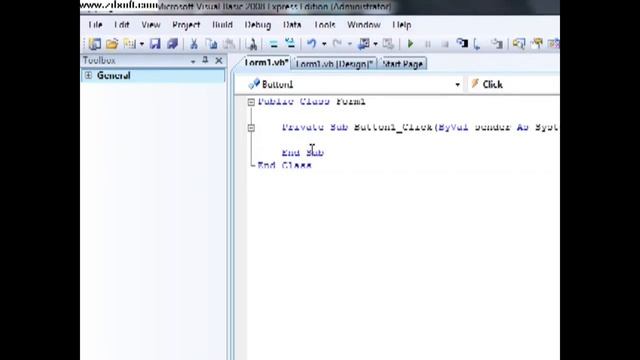Open the Navigate Backward dropdown arrow
The width and height of the screenshot is (640, 360).
375,44
